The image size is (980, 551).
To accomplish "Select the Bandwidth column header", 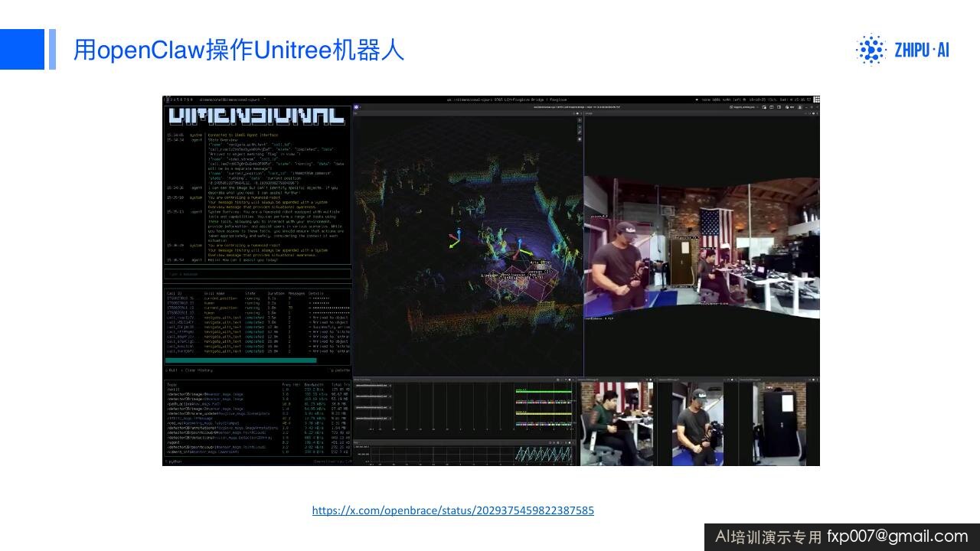I will click(312, 384).
